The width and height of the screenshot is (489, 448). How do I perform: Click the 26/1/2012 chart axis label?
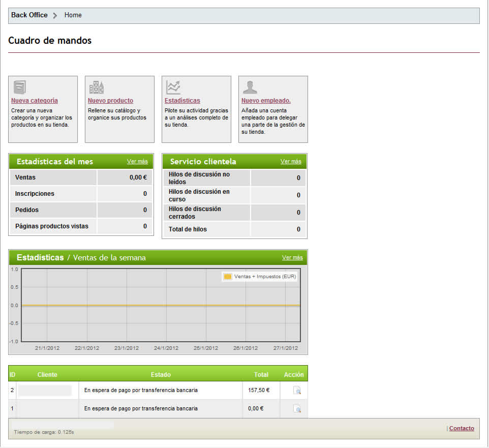click(246, 348)
